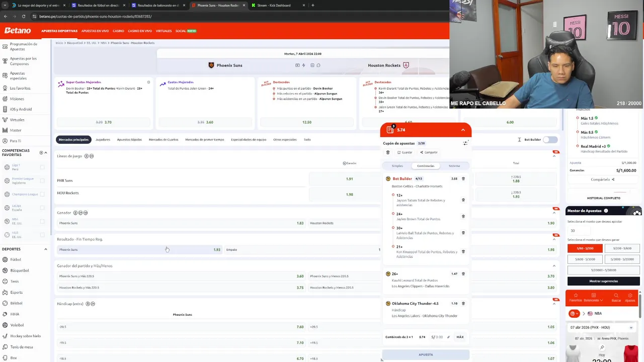Image resolution: width=644 pixels, height=362 pixels.
Task: Select the Tenis sport icon
Action: coord(5,282)
